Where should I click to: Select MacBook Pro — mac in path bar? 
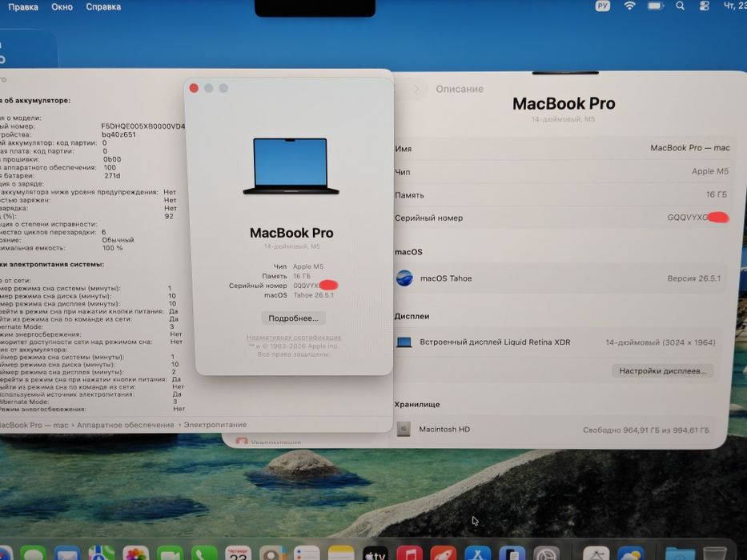(34, 425)
